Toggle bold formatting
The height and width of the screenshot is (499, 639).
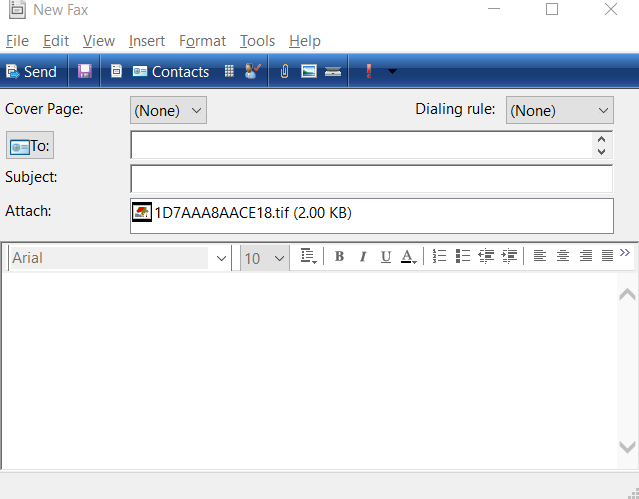[339, 256]
